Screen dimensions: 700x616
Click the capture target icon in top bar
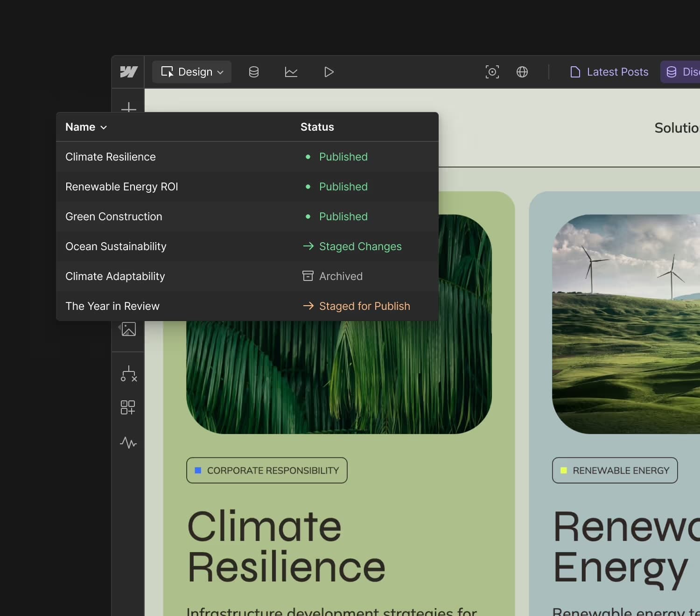tap(492, 72)
